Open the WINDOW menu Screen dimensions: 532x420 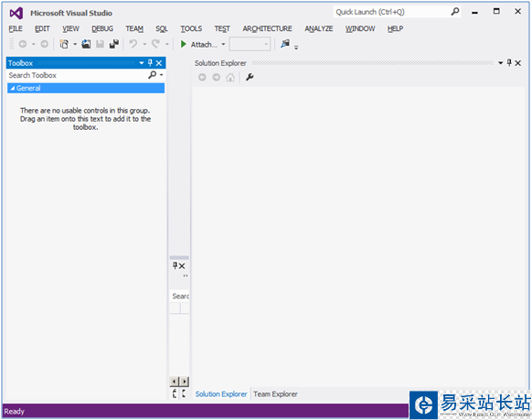pyautogui.click(x=360, y=29)
